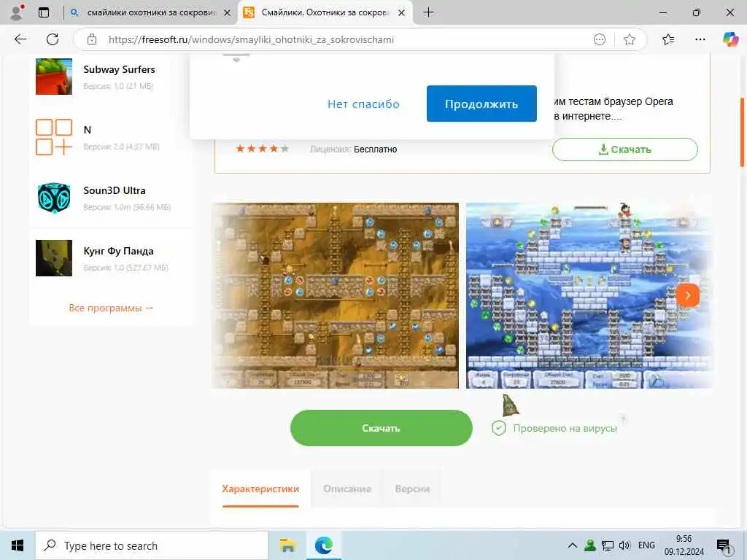The image size is (747, 560).
Task: Open the Windows Start menu
Action: point(18,545)
